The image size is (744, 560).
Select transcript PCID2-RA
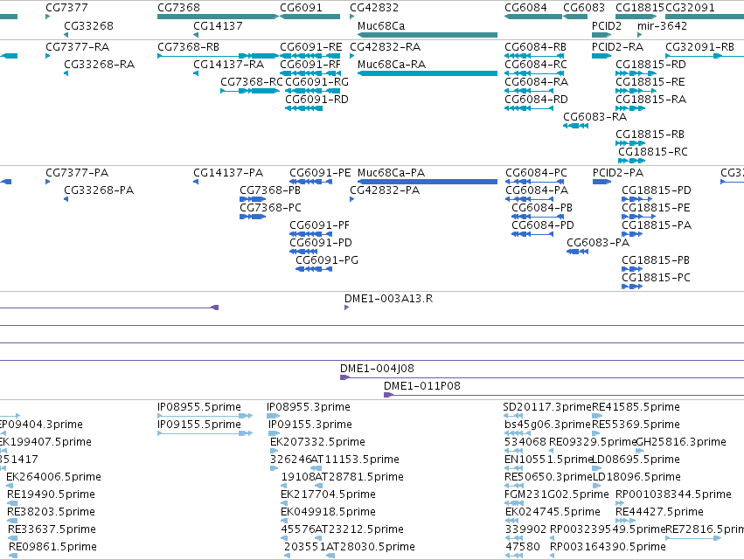coord(601,56)
